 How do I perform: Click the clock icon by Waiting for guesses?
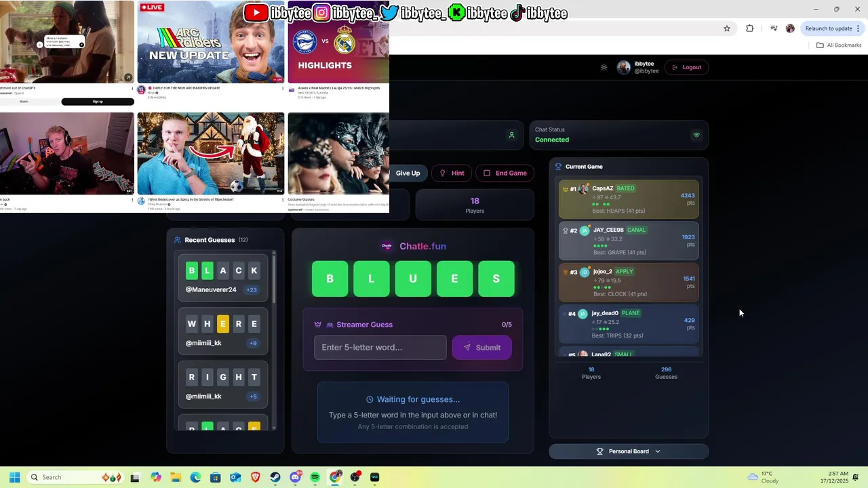(x=370, y=399)
